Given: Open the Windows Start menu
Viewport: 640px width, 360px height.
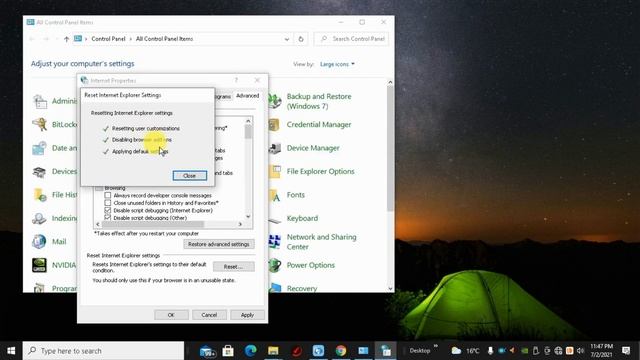Looking at the screenshot, I should pyautogui.click(x=11, y=351).
